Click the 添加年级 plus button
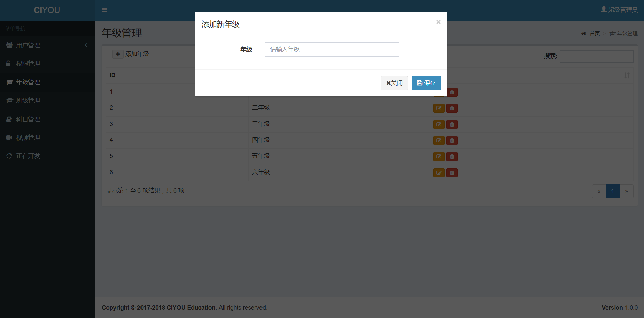This screenshot has height=318, width=644. (x=118, y=54)
